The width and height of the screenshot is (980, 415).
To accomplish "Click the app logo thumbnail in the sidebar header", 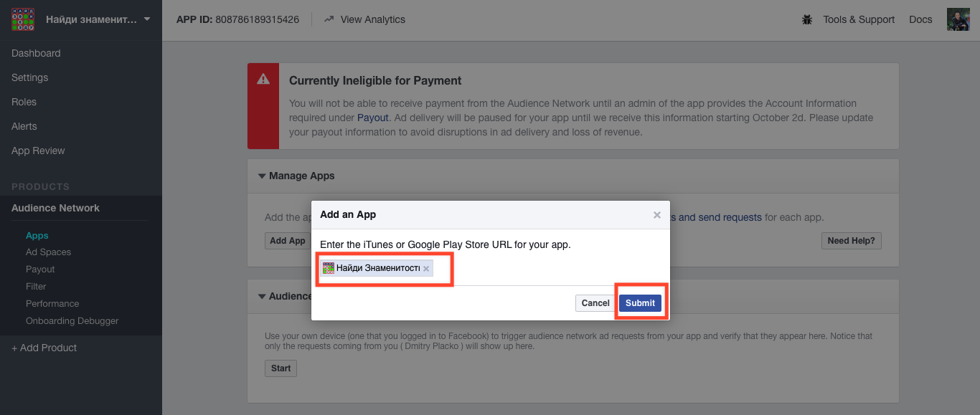I will (x=23, y=19).
